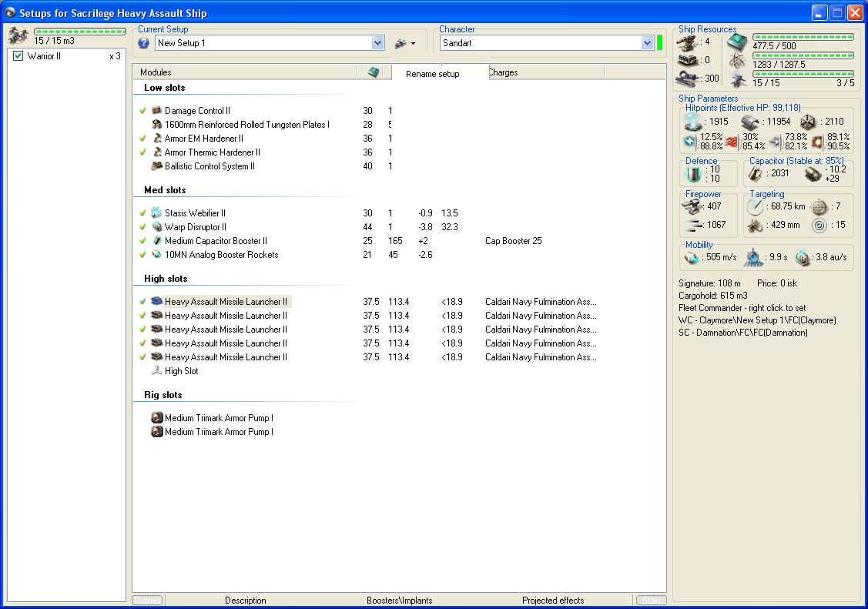The width and height of the screenshot is (868, 609).
Task: Open the Current Setup dropdown arrow
Action: tap(377, 42)
